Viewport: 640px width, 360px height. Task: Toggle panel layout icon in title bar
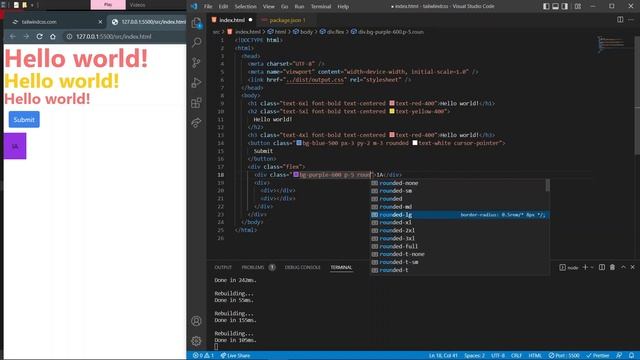[x=556, y=6]
